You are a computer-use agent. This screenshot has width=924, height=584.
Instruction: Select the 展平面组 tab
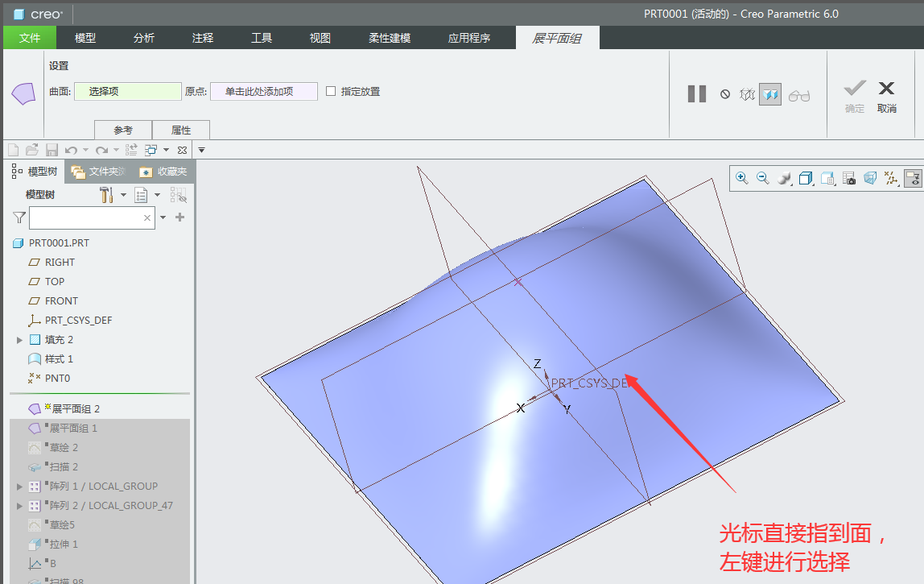(x=558, y=38)
